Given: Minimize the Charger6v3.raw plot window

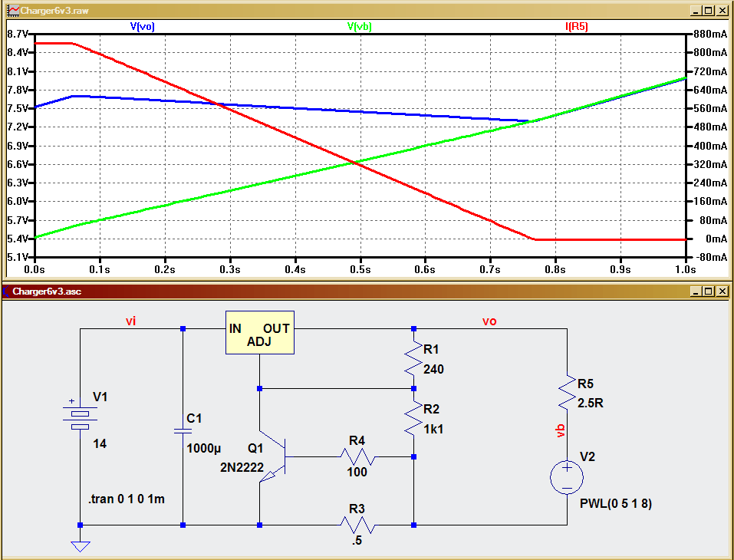Looking at the screenshot, I should point(696,10).
